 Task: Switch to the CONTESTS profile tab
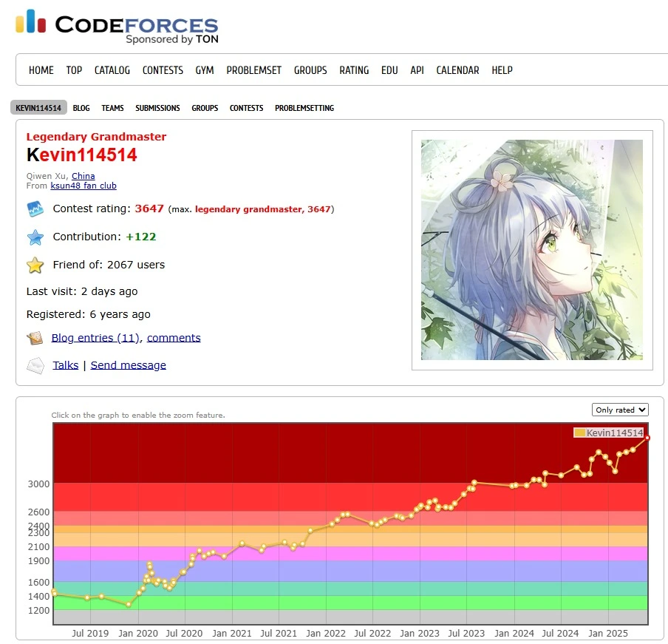click(x=246, y=108)
